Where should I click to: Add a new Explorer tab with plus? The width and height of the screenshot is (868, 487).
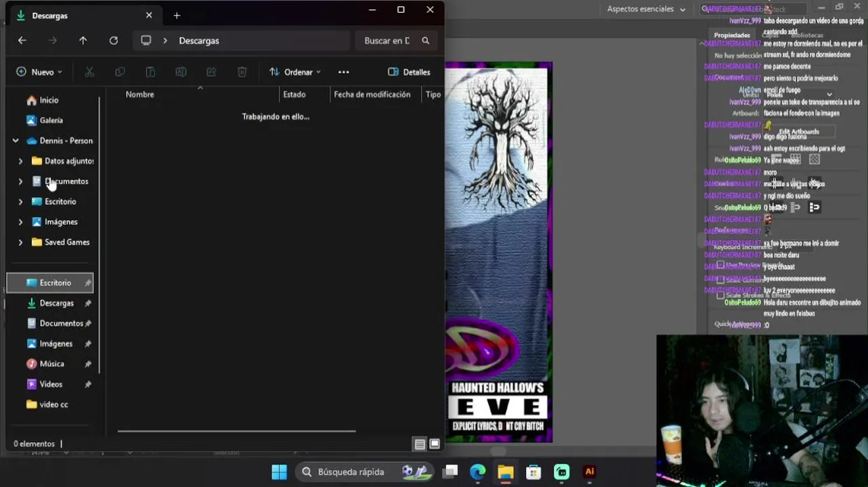click(176, 15)
